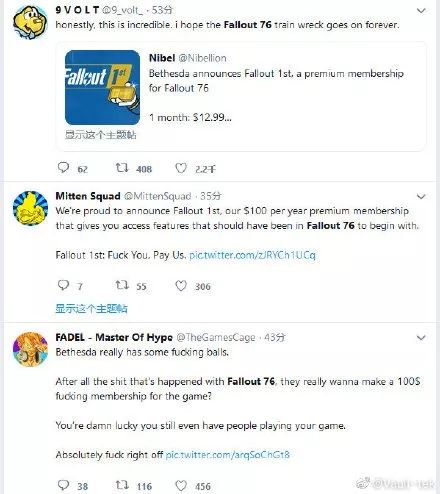Open the Fallout 1st thumbnail image
The image size is (440, 494).
point(102,87)
